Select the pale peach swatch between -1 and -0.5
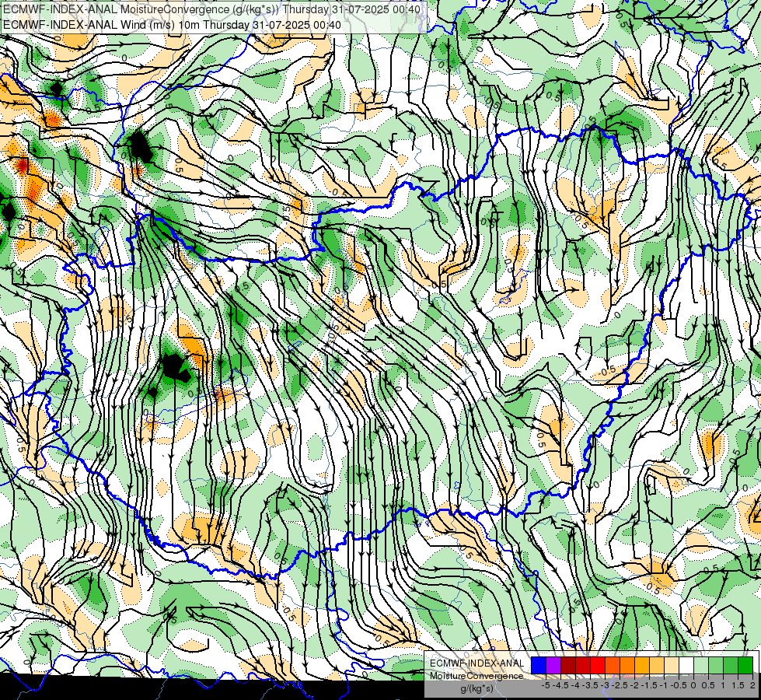Viewport: 761px width, 700px height. click(672, 665)
